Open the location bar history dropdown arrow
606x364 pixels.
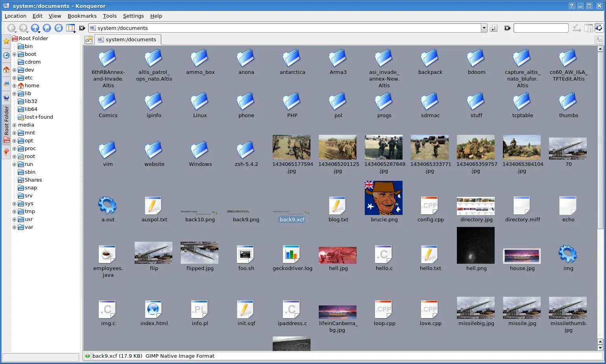click(x=484, y=28)
